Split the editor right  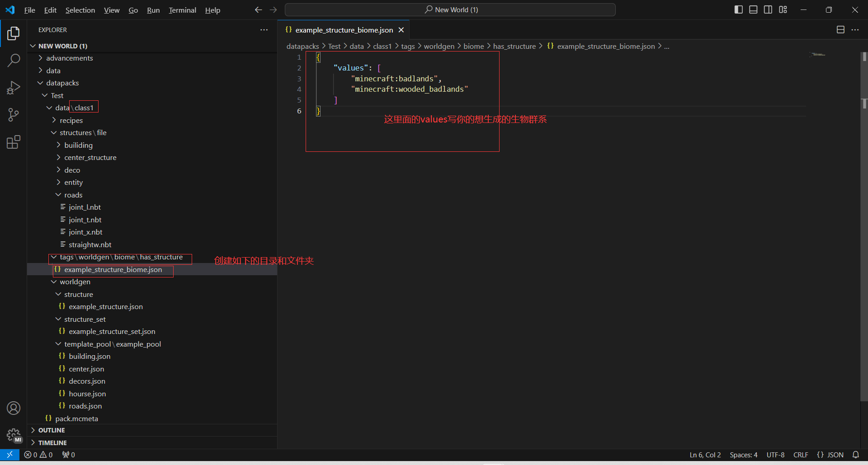[840, 30]
